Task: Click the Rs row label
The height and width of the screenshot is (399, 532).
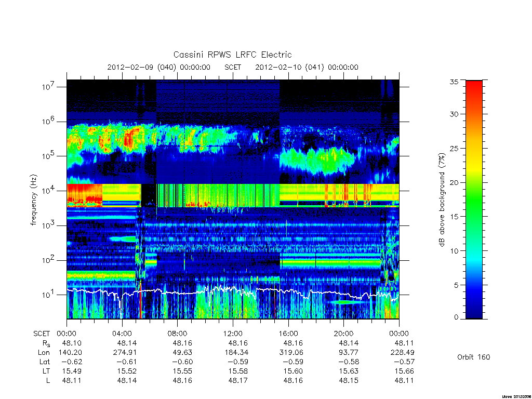Action: click(46, 343)
